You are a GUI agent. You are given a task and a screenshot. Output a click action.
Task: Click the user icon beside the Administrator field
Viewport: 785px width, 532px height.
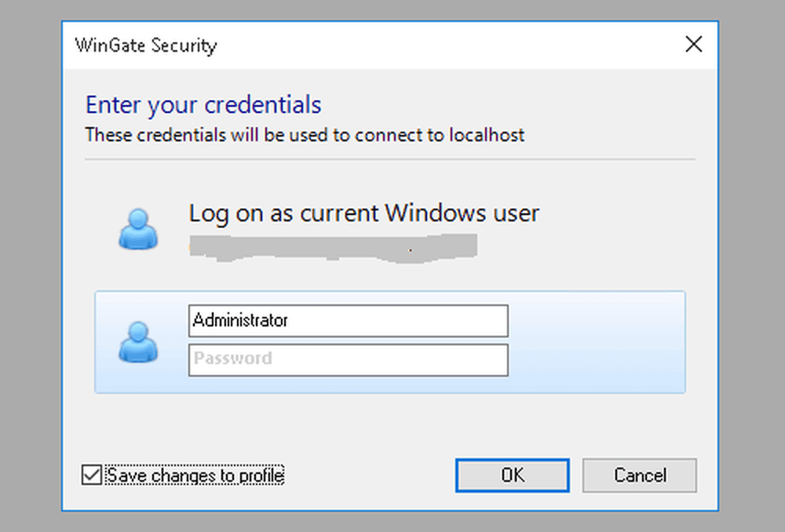[x=138, y=342]
